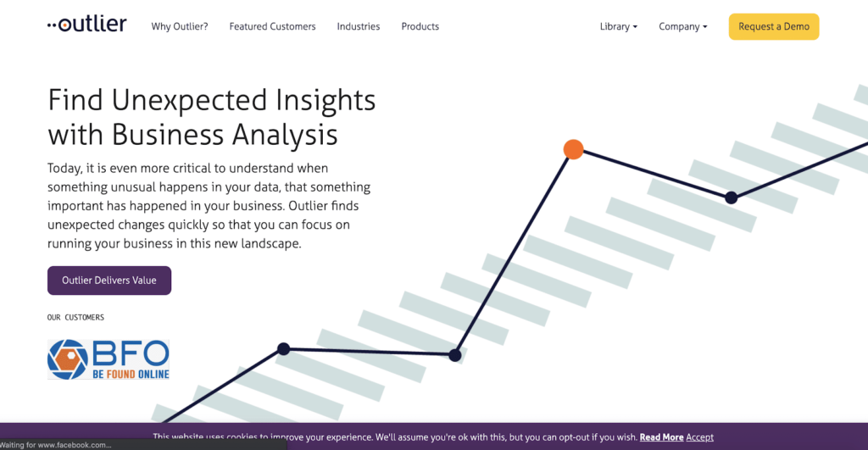Expand the Company dropdown menu
868x450 pixels.
point(682,26)
